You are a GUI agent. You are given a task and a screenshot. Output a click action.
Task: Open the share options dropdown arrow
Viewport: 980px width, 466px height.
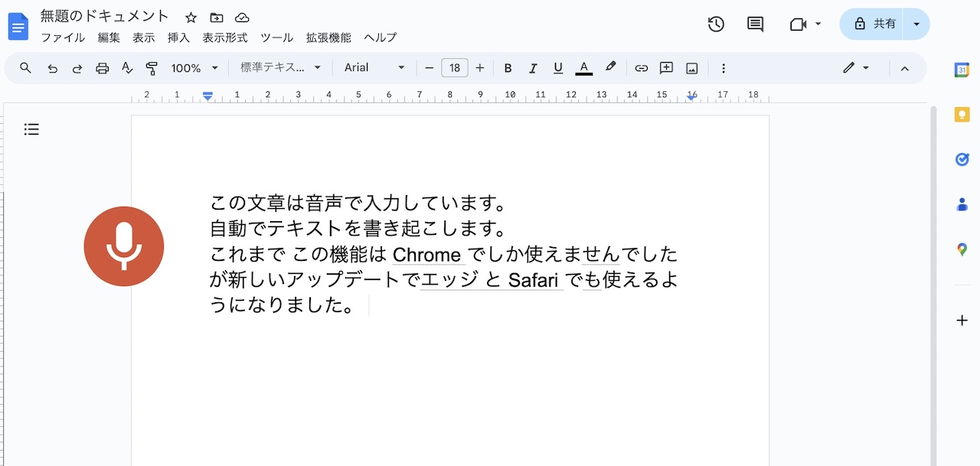pos(916,24)
